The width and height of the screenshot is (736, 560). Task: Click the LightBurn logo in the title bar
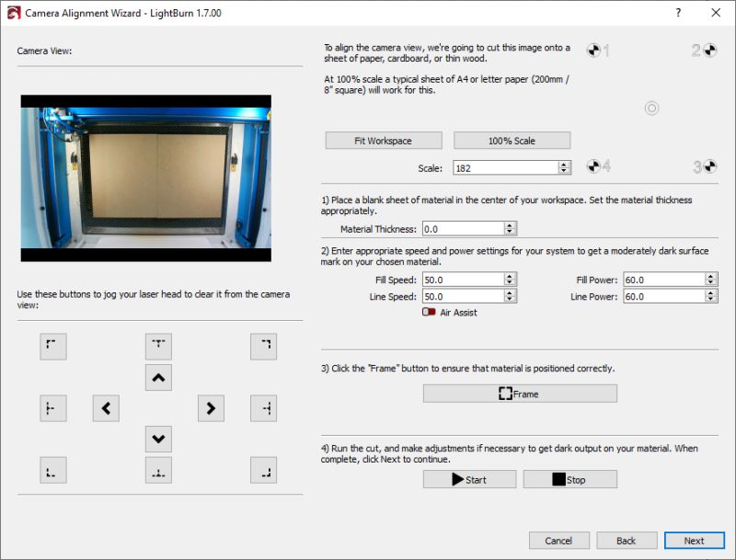click(13, 13)
